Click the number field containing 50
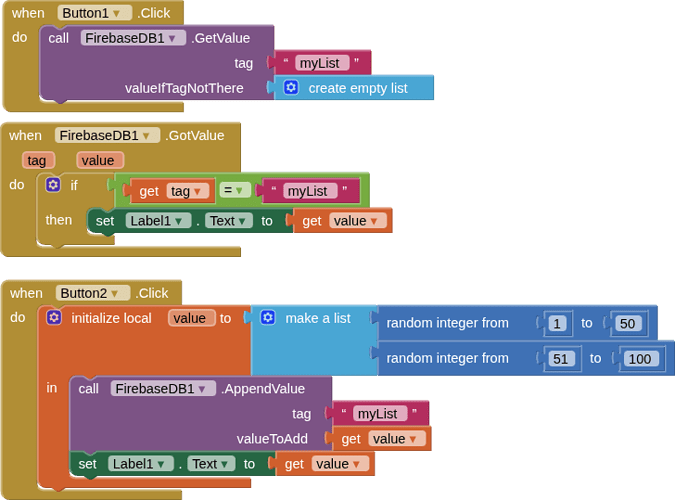675x500 pixels. point(627,323)
